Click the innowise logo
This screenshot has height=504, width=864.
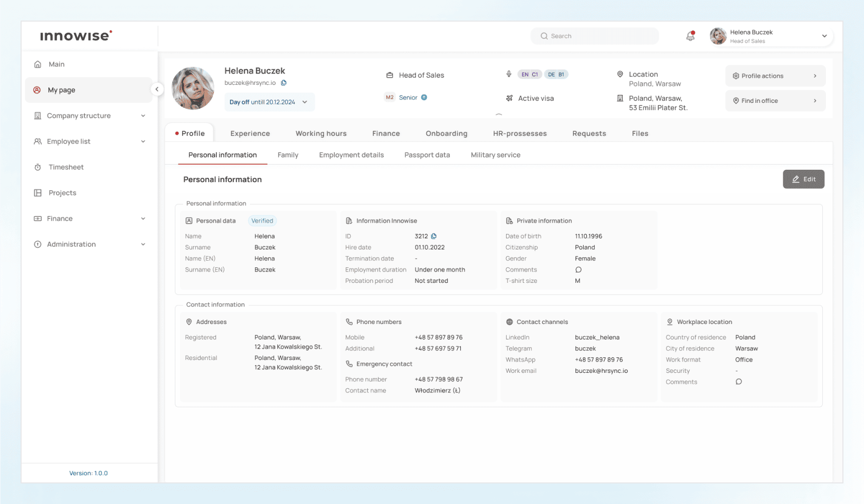pyautogui.click(x=76, y=35)
